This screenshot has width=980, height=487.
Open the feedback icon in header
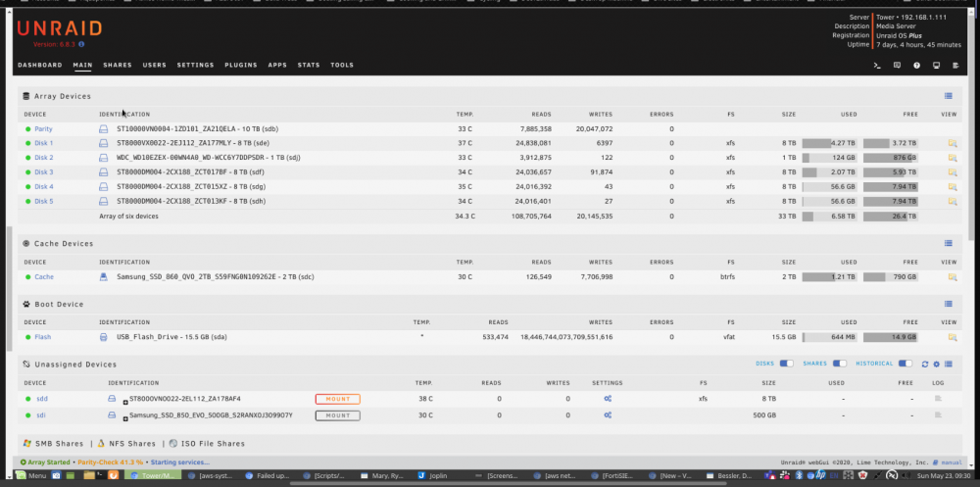[x=897, y=65]
